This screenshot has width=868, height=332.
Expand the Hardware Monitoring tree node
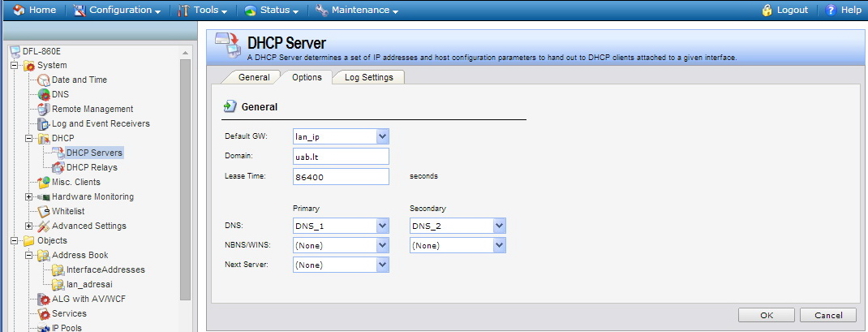[29, 197]
